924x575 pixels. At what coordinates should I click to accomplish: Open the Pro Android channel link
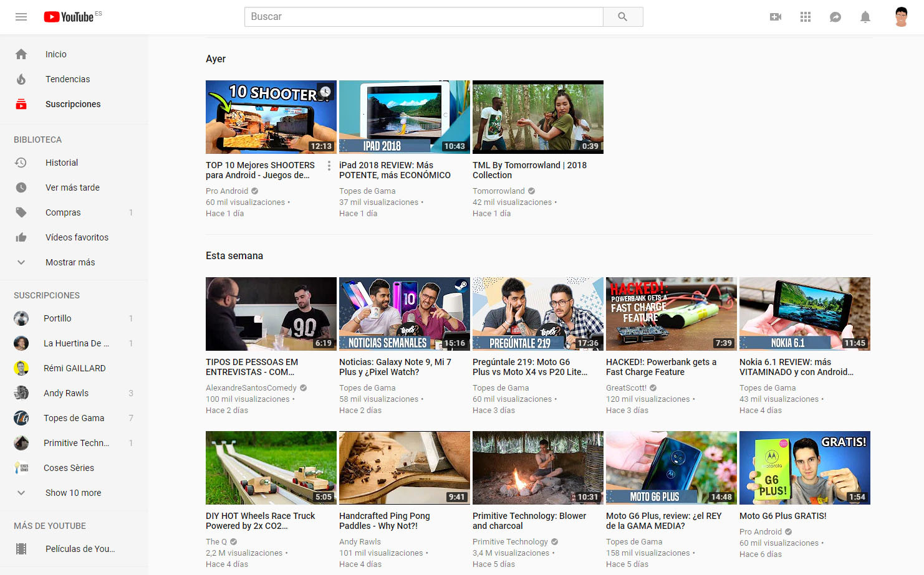click(x=226, y=191)
